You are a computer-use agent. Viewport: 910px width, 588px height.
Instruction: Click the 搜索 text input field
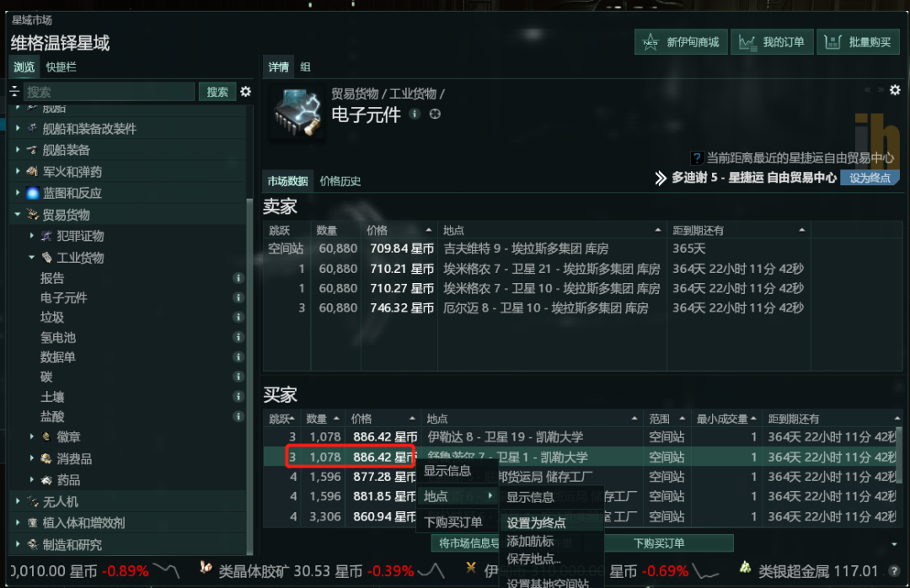(x=109, y=92)
